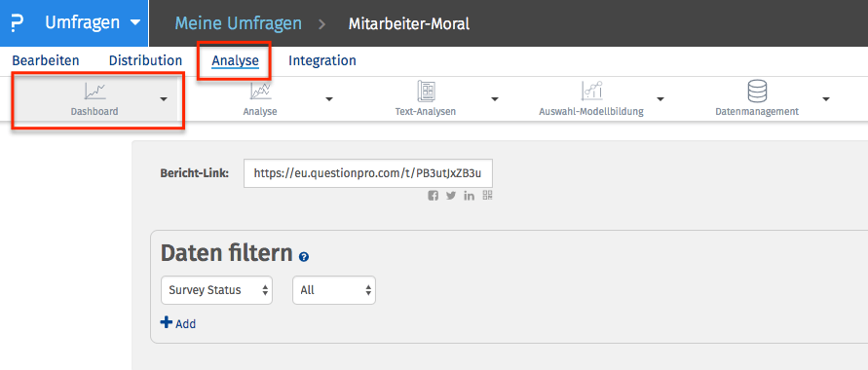Select the Analyse chart icon in toolbar
Image resolution: width=868 pixels, height=370 pixels.
point(260,91)
